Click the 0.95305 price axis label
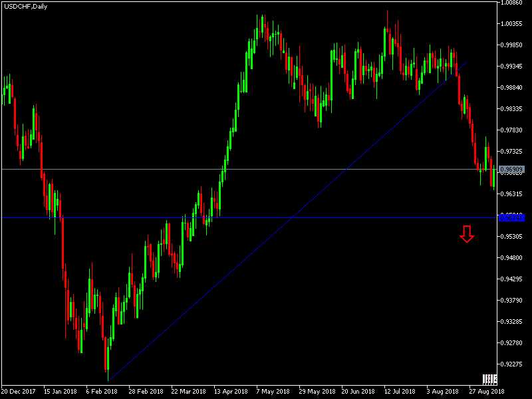Image resolution: width=532 pixels, height=399 pixels. pos(511,237)
